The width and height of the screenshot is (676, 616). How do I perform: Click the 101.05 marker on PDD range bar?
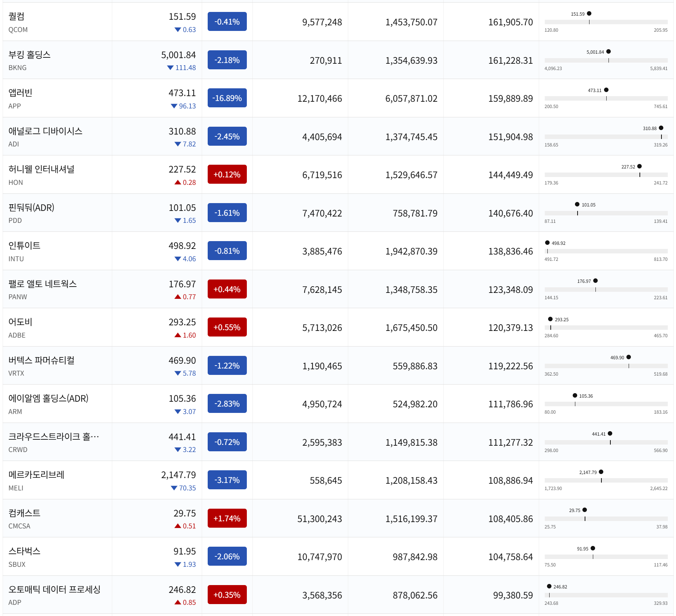[577, 204]
